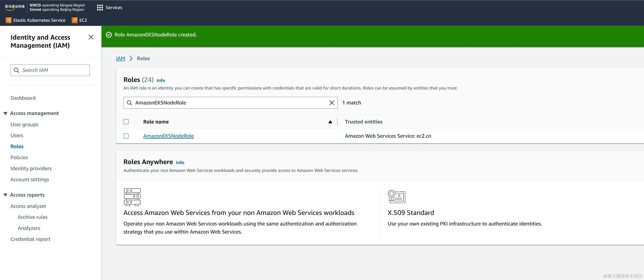Click the Access Amazon Web Services workloads heading
The height and width of the screenshot is (280, 644).
(239, 213)
